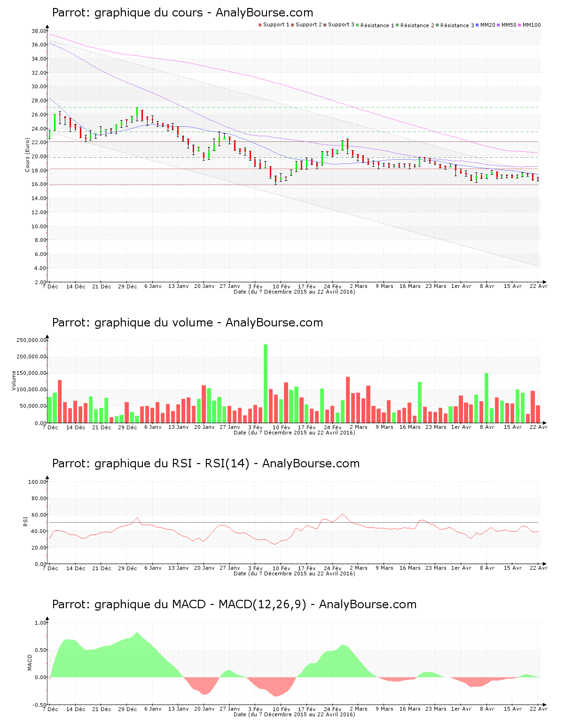This screenshot has width=564, height=728.
Task: Click the 'RSI' vertical axis label
Action: pyautogui.click(x=26, y=521)
